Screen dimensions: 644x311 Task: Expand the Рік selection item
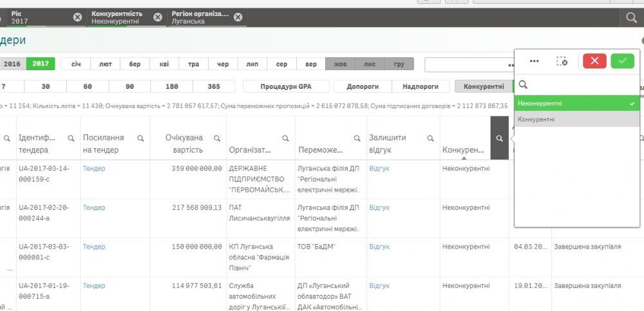[x=39, y=17]
